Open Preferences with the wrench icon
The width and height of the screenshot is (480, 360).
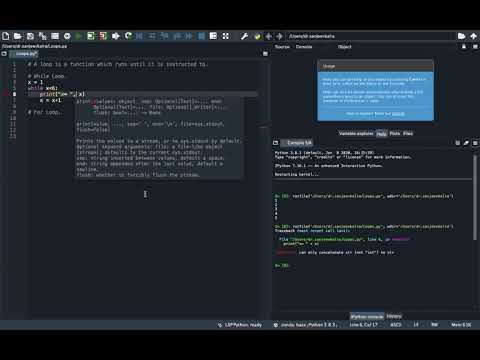click(244, 36)
